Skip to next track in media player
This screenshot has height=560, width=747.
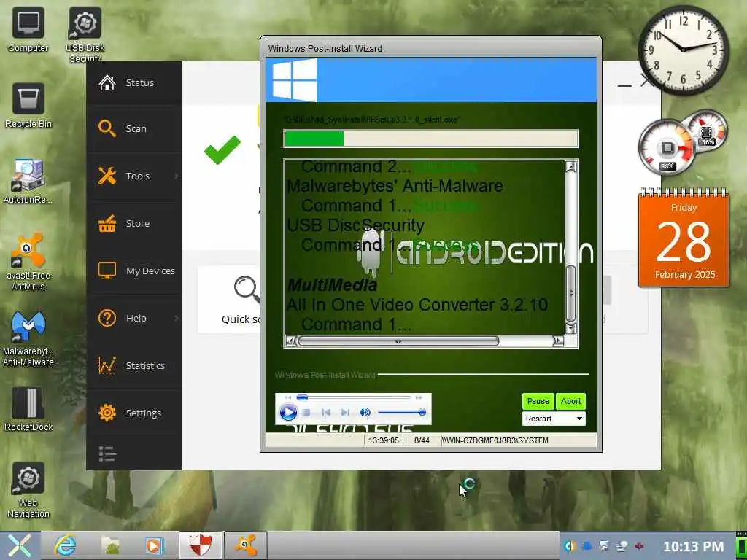click(345, 413)
